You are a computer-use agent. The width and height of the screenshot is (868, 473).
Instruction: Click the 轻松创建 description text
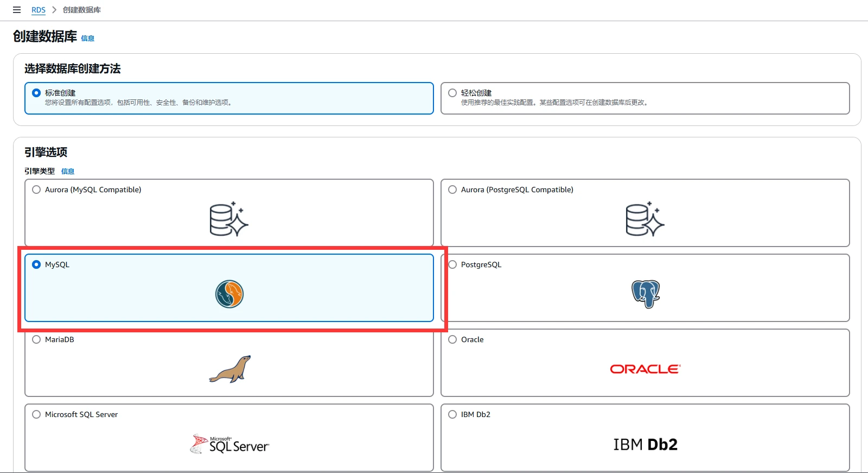[555, 102]
